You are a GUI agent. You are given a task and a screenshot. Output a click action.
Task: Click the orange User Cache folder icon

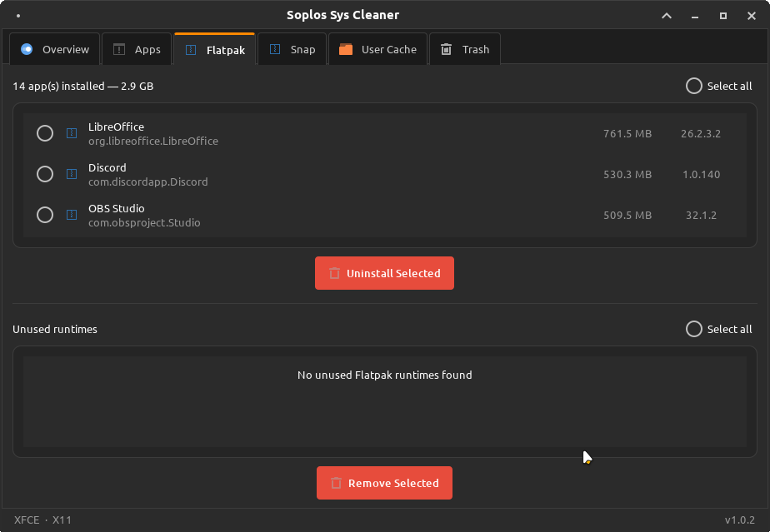coord(346,49)
